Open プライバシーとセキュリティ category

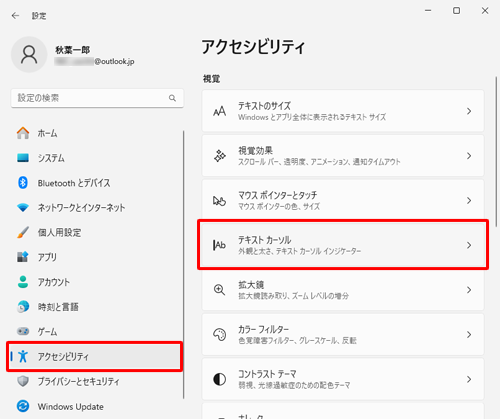click(95, 381)
